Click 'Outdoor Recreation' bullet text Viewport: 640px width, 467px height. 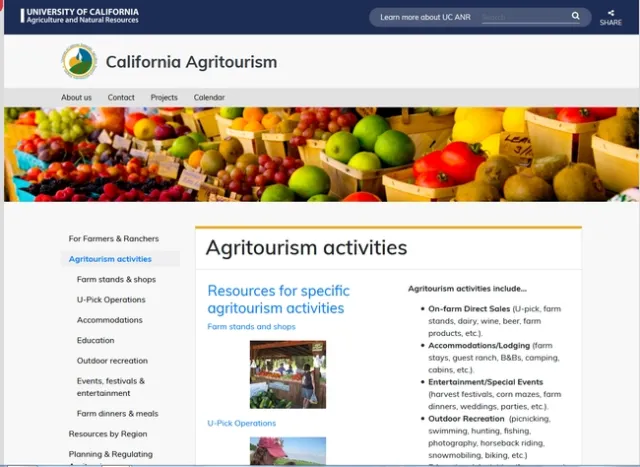(x=466, y=418)
